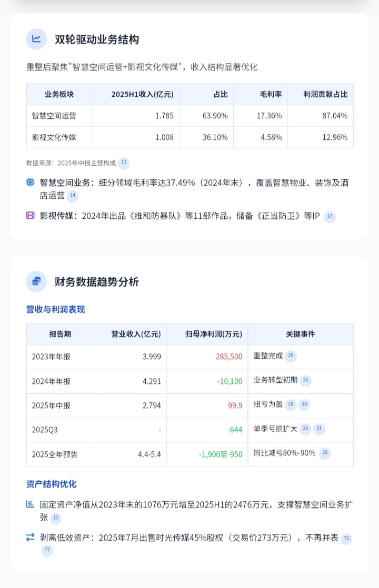Open citation badge 72 after 不再并表
This screenshot has height=588, width=379.
click(x=346, y=539)
